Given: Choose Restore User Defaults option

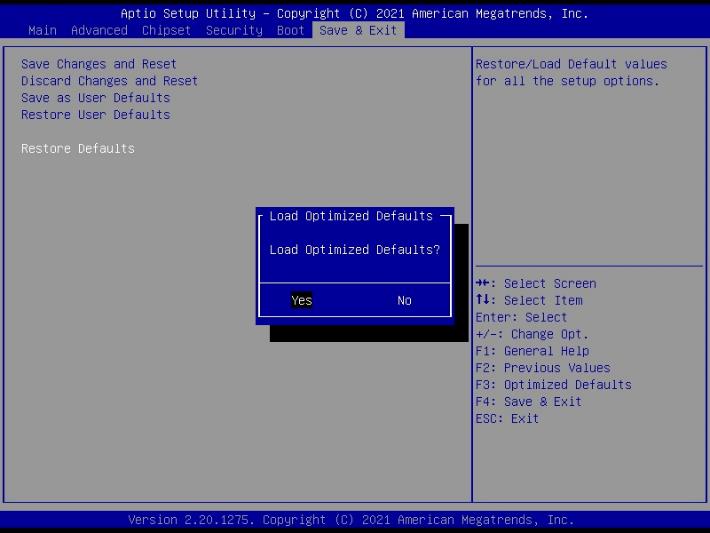Looking at the screenshot, I should click(x=96, y=115).
